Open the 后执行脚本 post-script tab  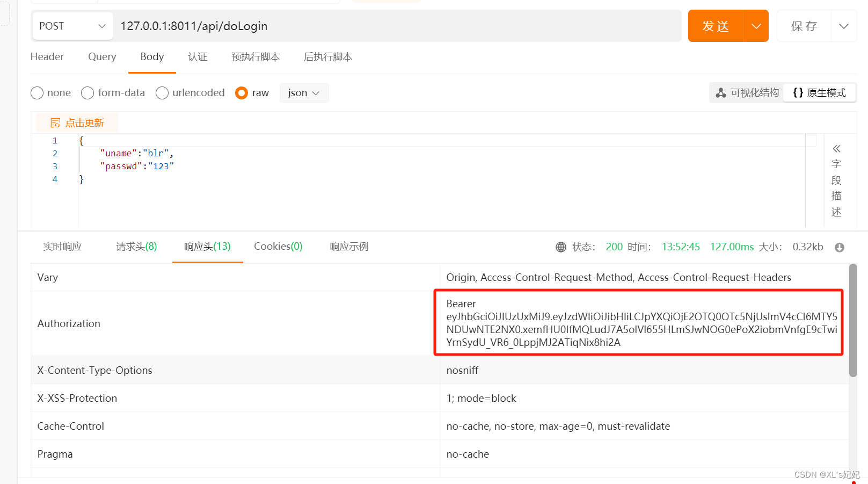pyautogui.click(x=328, y=56)
